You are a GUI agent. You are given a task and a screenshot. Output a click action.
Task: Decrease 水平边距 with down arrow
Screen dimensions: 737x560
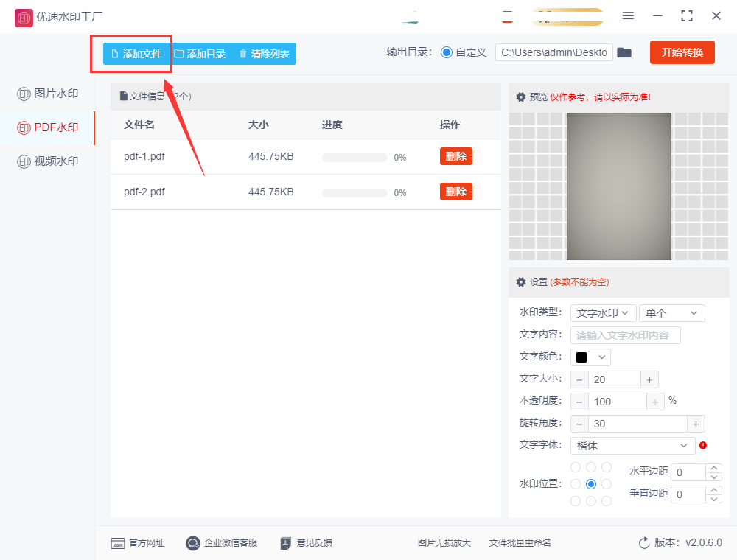[x=714, y=477]
